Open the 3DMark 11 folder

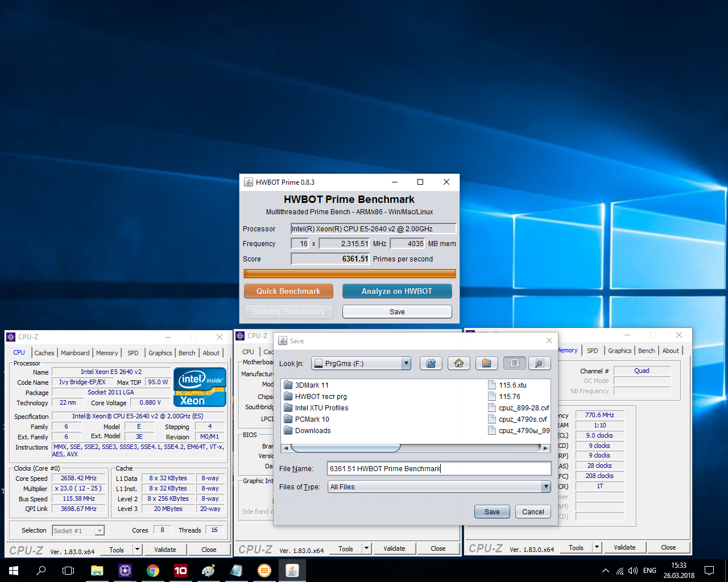(x=306, y=385)
